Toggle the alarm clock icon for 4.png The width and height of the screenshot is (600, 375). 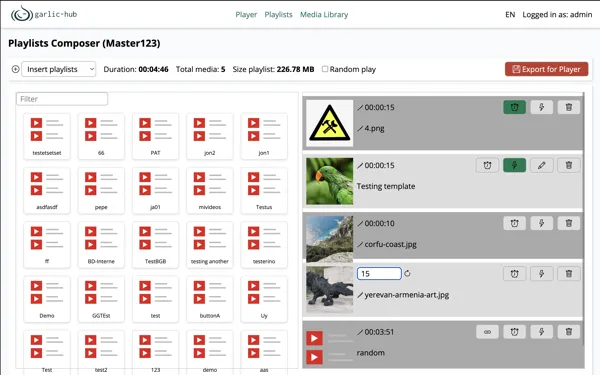coord(514,107)
